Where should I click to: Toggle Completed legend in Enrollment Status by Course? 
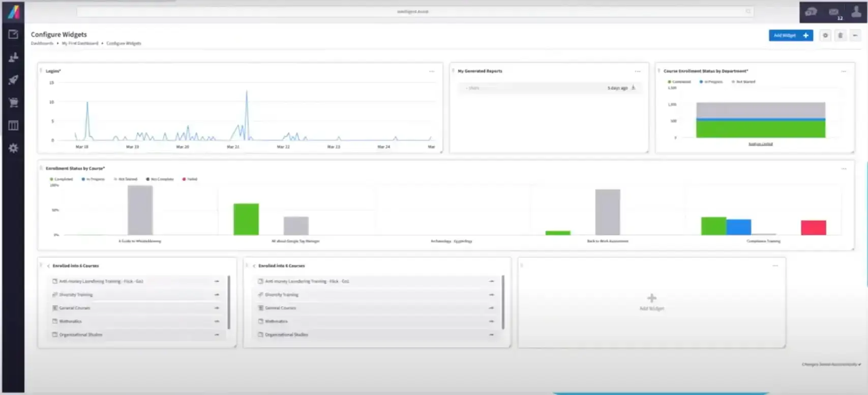pos(62,179)
